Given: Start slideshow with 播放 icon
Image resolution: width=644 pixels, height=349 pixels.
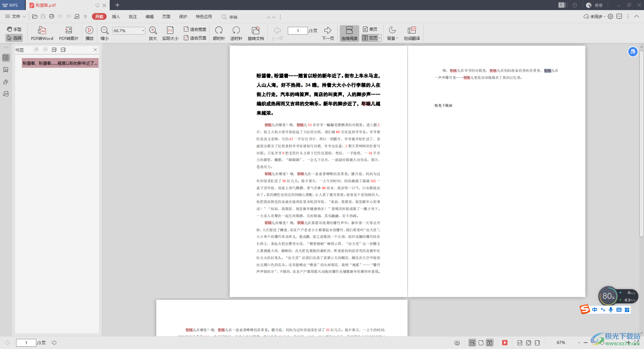Looking at the screenshot, I should tap(90, 34).
